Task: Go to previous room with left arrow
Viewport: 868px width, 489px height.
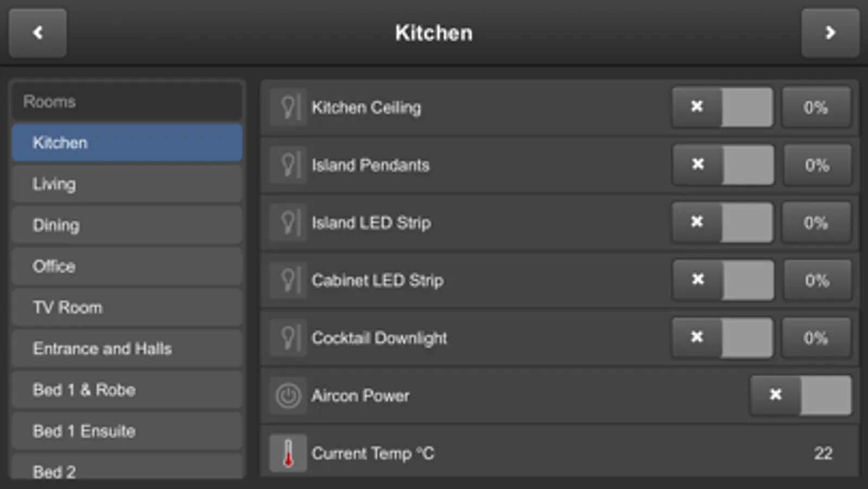Action: coord(37,33)
